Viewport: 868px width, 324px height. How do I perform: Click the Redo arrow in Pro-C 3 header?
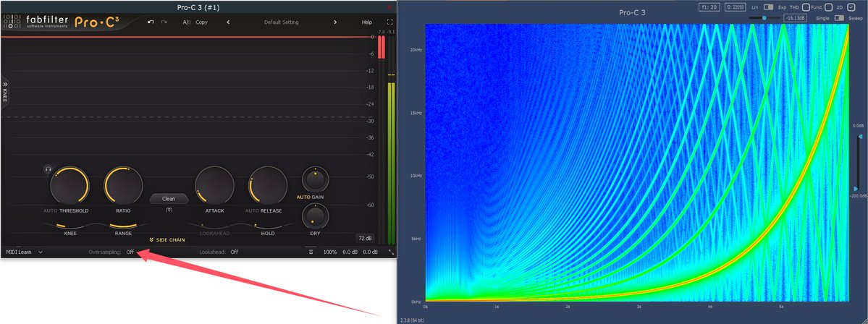coord(164,22)
